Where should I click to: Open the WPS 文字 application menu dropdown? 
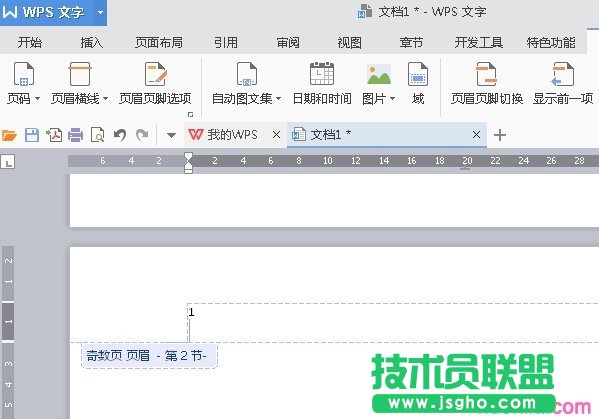[x=100, y=12]
